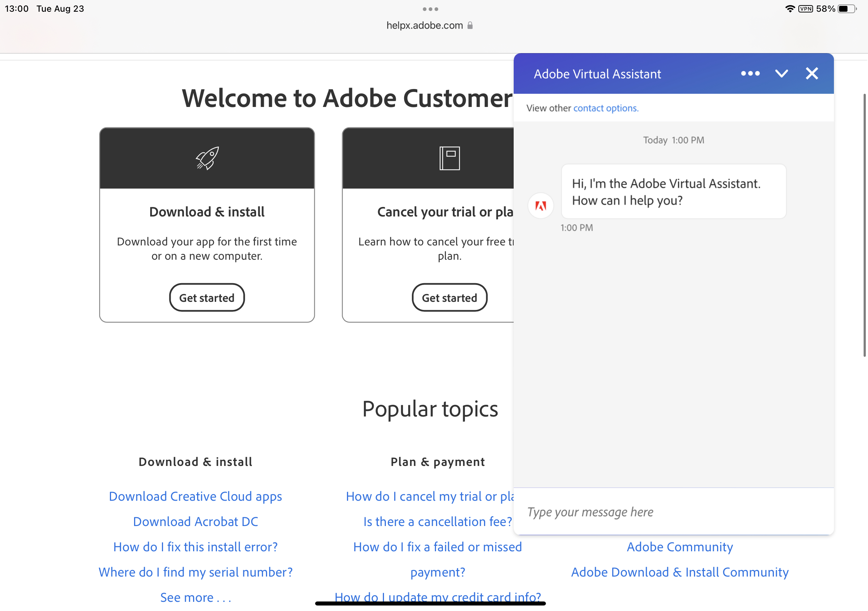Visit the Adobe Community link
868x611 pixels.
(x=679, y=547)
